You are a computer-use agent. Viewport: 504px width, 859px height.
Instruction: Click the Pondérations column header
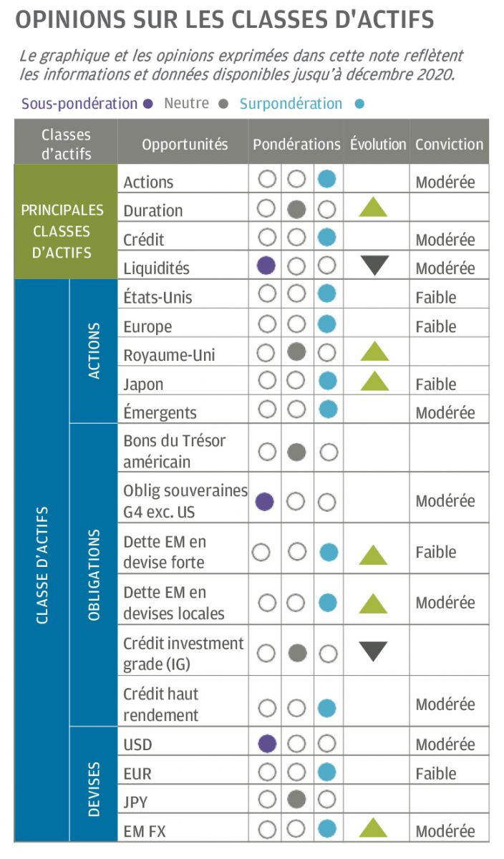[296, 144]
